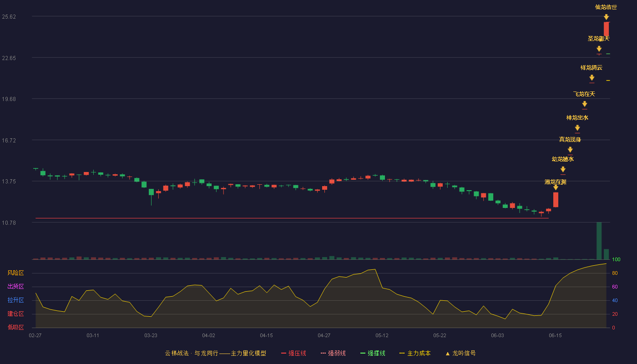Click the 建仓区 zone label
Viewport: 637px width, 364px height.
[x=15, y=314]
